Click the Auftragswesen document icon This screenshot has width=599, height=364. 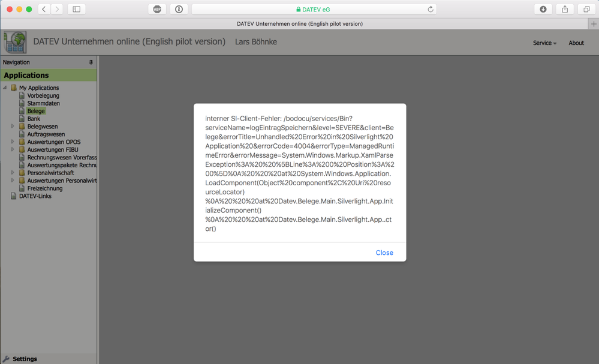(x=22, y=134)
